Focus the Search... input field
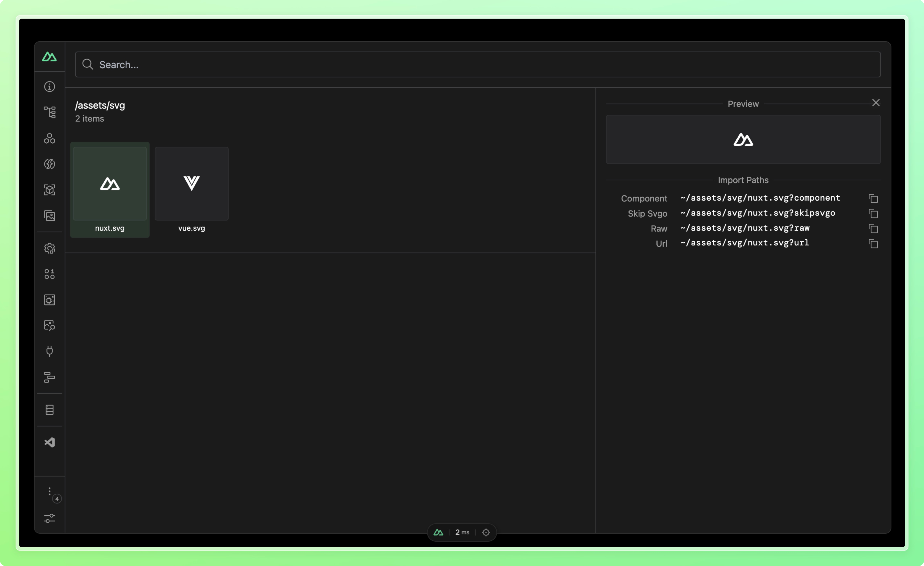The image size is (924, 566). tap(478, 64)
